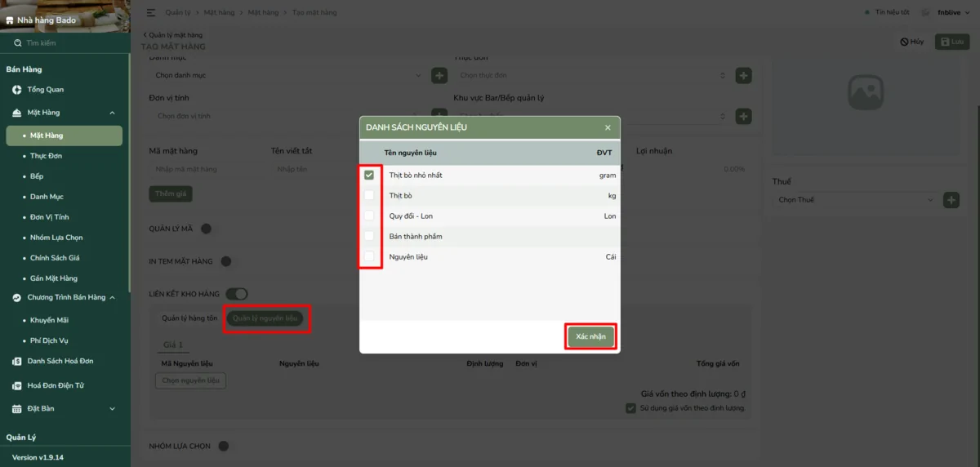Expand the Đặt Bàn sidebar chevron
Image resolution: width=980 pixels, height=467 pixels.
(x=112, y=408)
